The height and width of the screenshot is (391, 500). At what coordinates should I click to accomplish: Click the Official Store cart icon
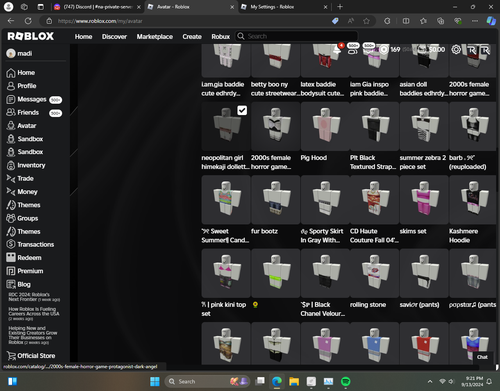(11, 356)
